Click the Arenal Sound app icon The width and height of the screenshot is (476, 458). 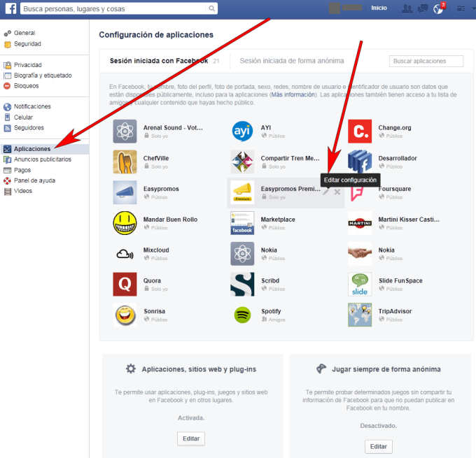pos(125,131)
